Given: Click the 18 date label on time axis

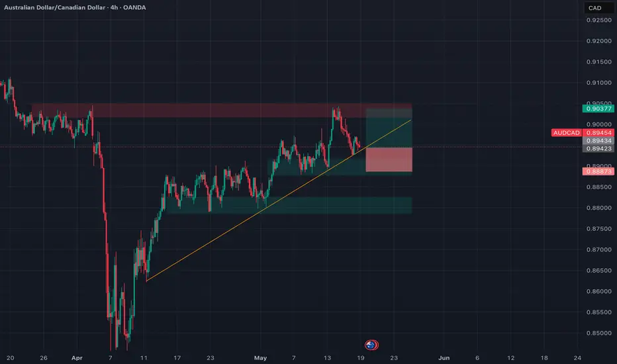Looking at the screenshot, I should (x=544, y=357).
